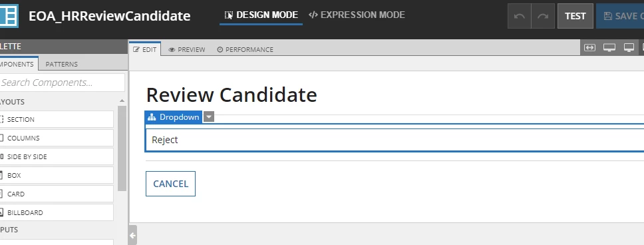
Task: Click the Search Components field
Action: click(62, 83)
